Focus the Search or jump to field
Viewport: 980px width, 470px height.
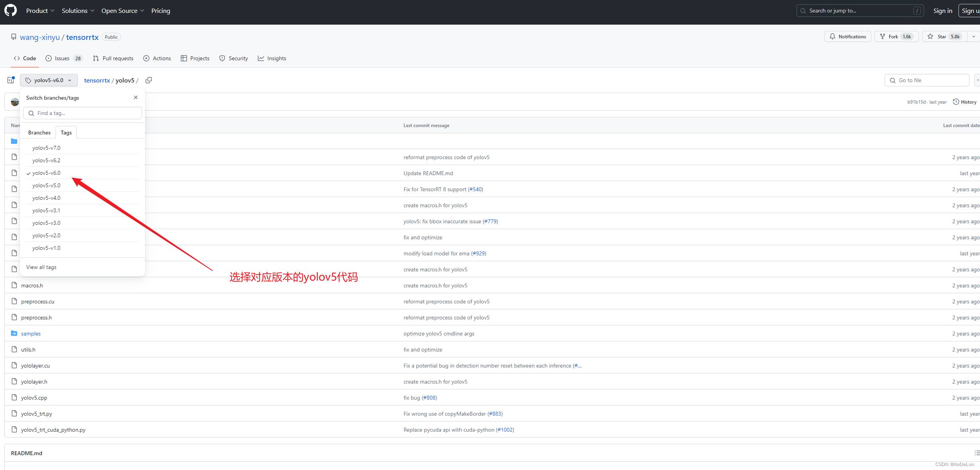(860, 11)
